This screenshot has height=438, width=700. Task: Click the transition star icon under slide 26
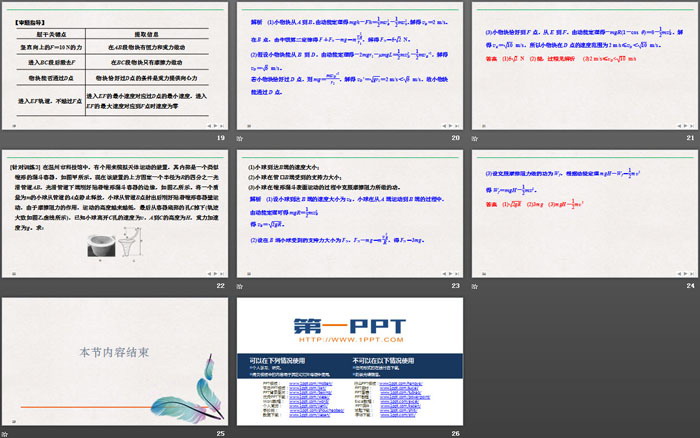[x=240, y=431]
